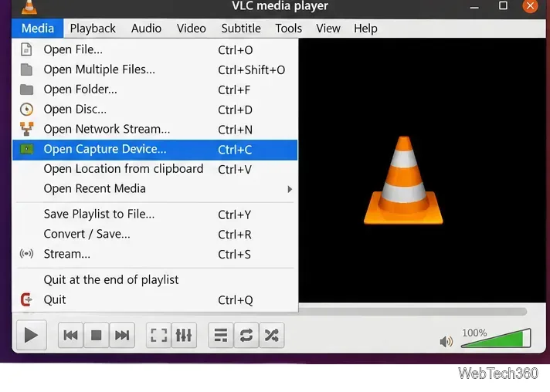Screen dimensions: 550x392
Task: Mute audio via speaker icon
Action: tap(446, 341)
